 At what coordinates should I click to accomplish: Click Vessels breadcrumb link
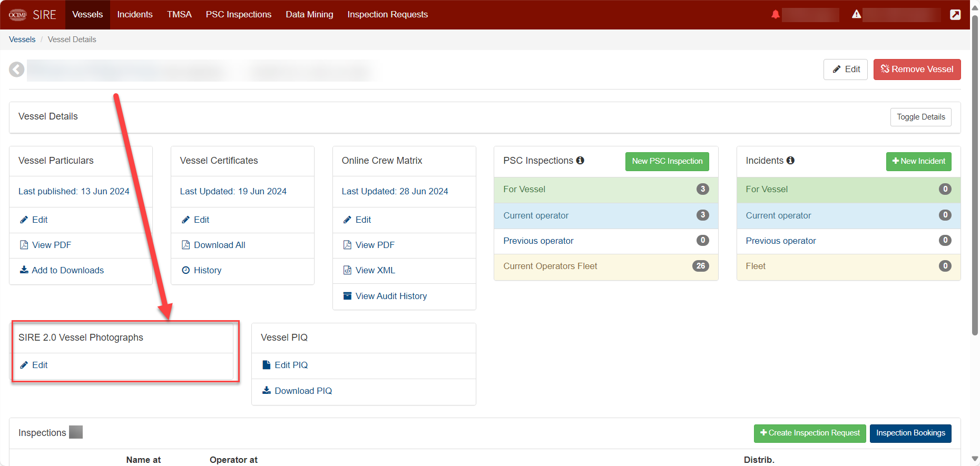click(22, 39)
